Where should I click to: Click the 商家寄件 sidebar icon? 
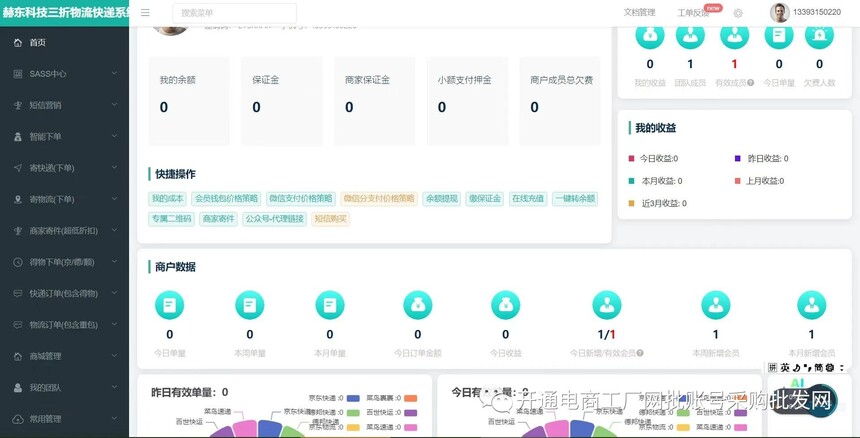pos(18,231)
